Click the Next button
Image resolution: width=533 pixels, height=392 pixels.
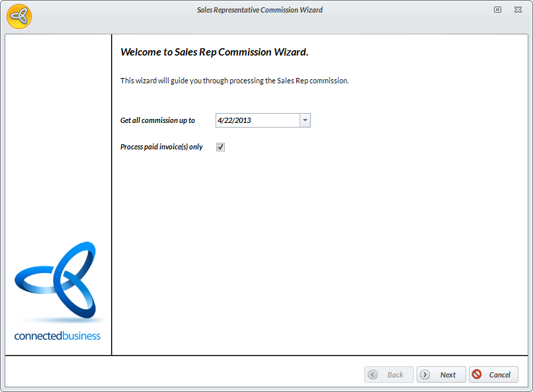click(441, 374)
